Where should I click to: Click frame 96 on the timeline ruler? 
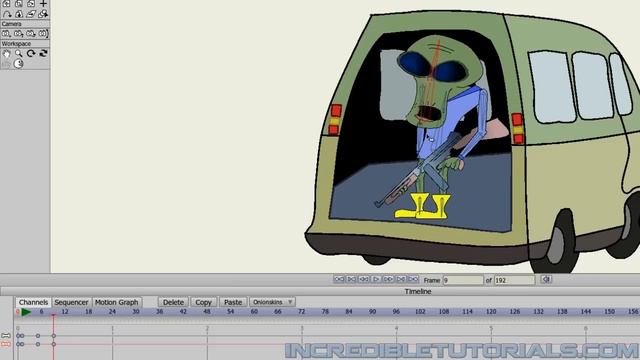coord(396,311)
